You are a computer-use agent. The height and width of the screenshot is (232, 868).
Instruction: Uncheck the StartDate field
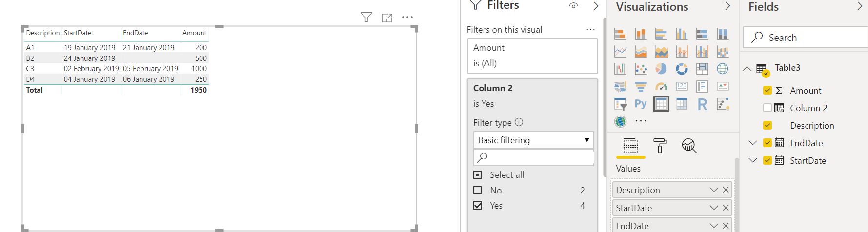(767, 160)
